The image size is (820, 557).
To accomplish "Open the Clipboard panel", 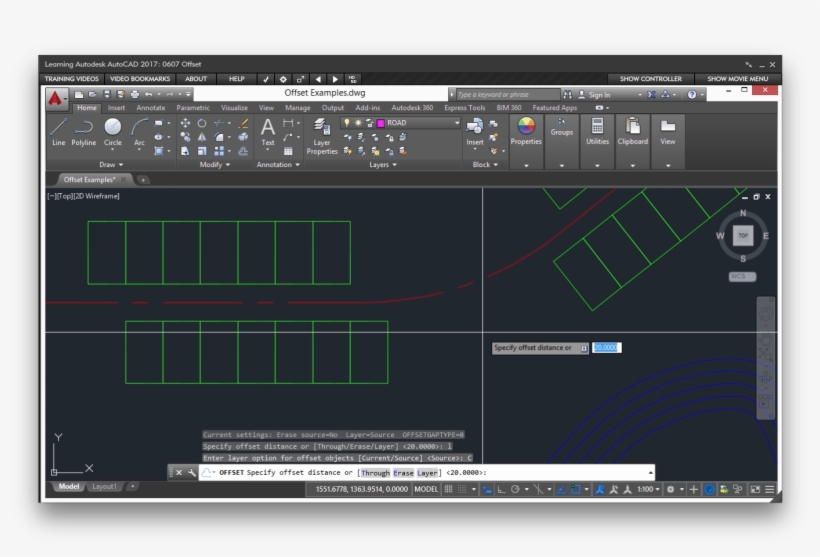I will tap(633, 131).
